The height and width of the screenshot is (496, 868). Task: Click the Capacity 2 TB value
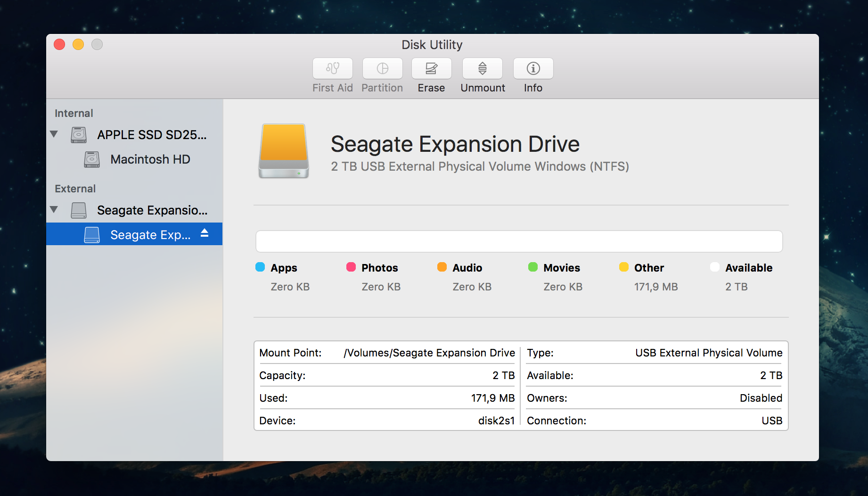click(504, 375)
